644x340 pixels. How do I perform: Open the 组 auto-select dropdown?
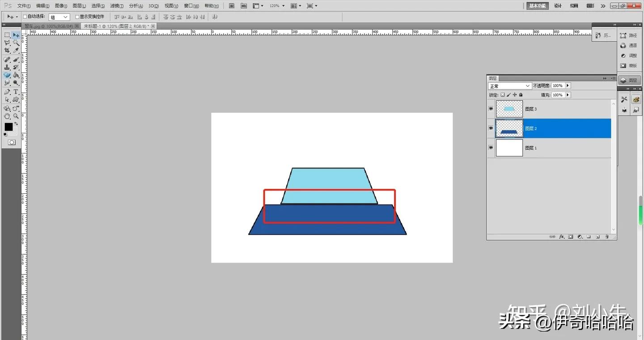coord(59,17)
